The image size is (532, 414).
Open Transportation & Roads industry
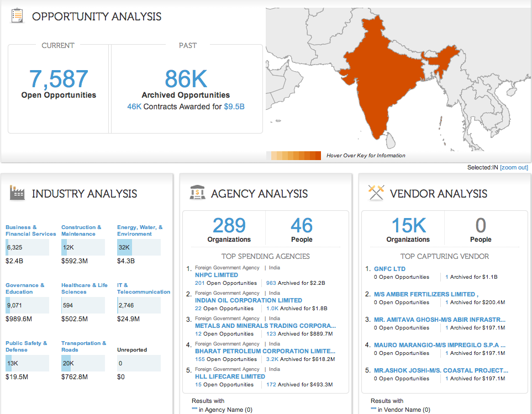pos(84,347)
